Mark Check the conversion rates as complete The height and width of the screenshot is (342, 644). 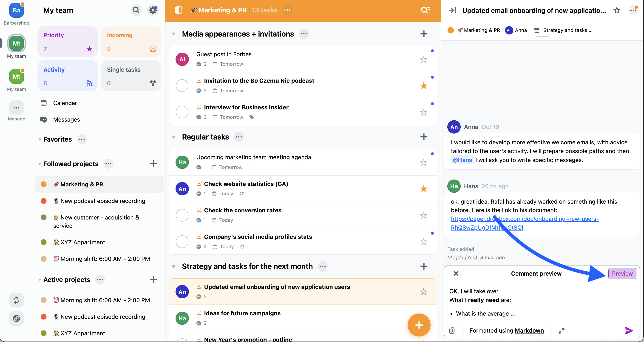pos(182,215)
